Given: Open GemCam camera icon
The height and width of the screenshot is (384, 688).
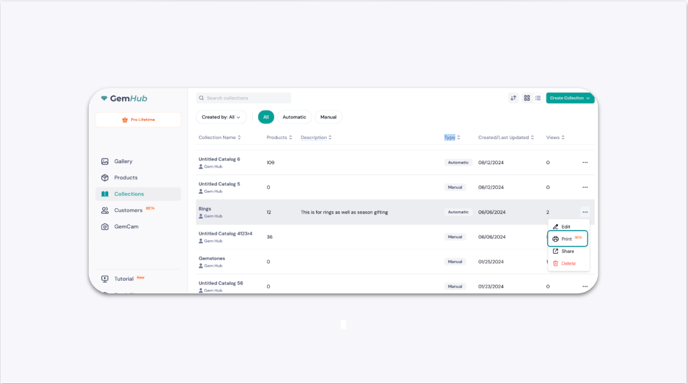Looking at the screenshot, I should click(105, 226).
